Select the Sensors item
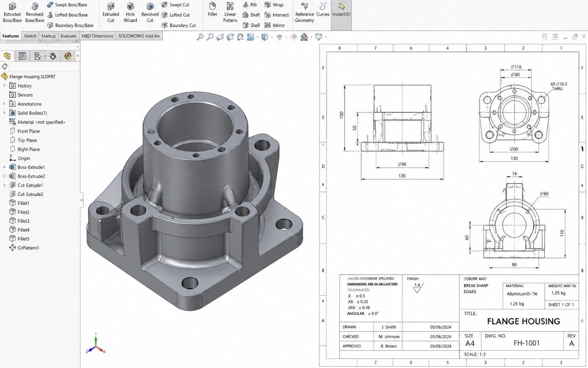This screenshot has width=588, height=368. pyautogui.click(x=21, y=95)
